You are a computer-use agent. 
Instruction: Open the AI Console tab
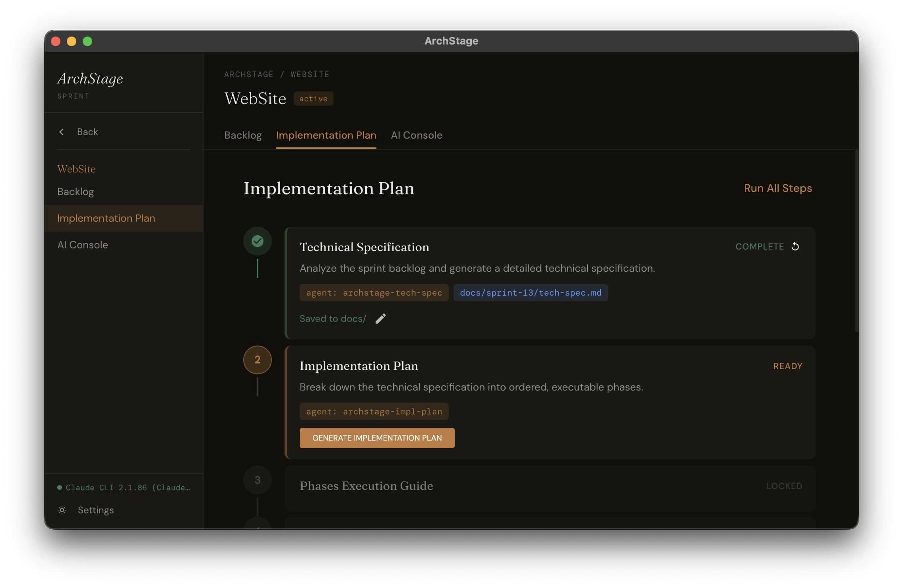point(417,135)
